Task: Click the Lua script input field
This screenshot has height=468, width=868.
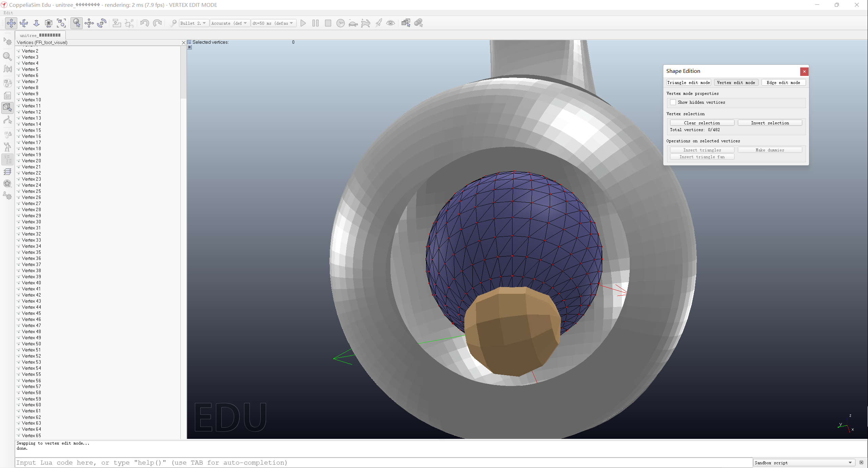Action: (380, 462)
